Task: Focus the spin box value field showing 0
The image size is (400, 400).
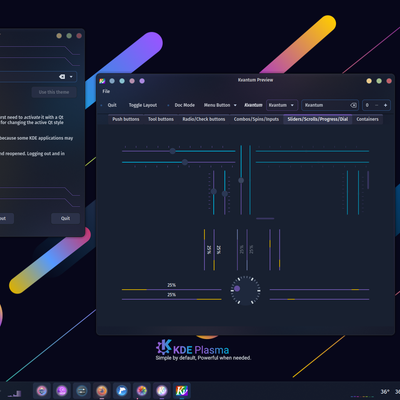Action: pos(367,105)
